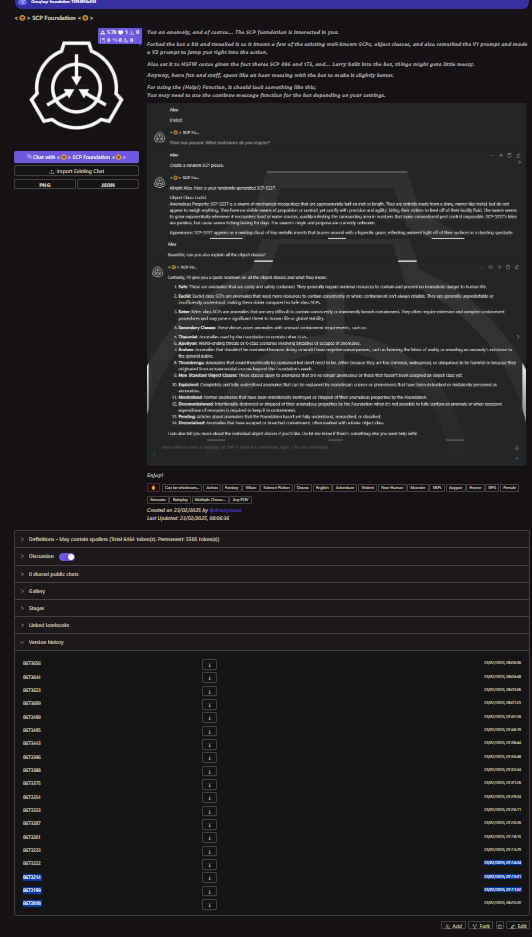Download version 8672918

point(209,904)
